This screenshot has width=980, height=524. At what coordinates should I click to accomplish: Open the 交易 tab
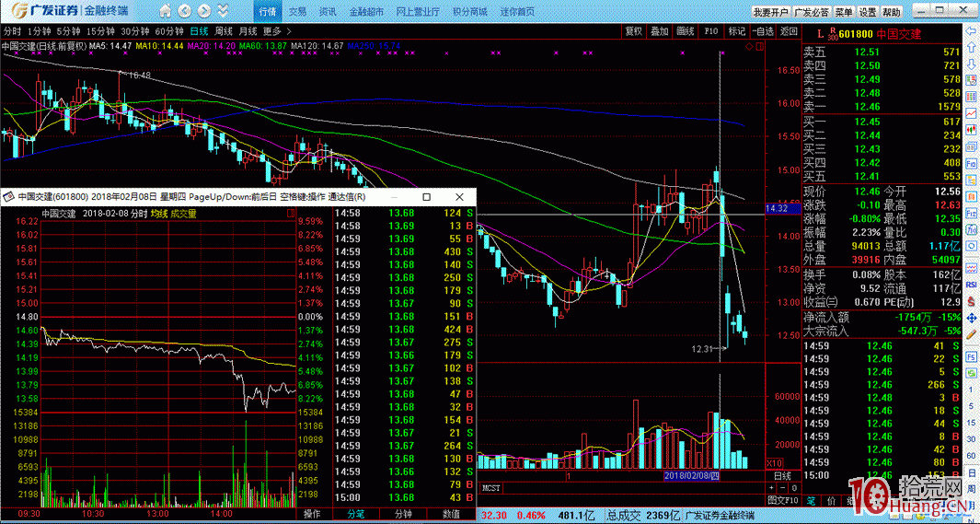point(297,11)
